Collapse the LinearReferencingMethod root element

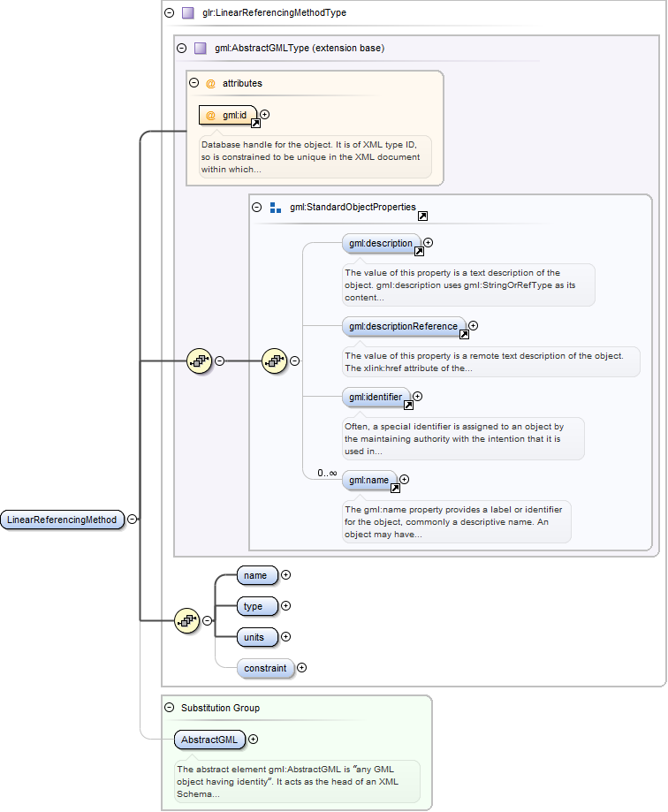click(x=132, y=520)
